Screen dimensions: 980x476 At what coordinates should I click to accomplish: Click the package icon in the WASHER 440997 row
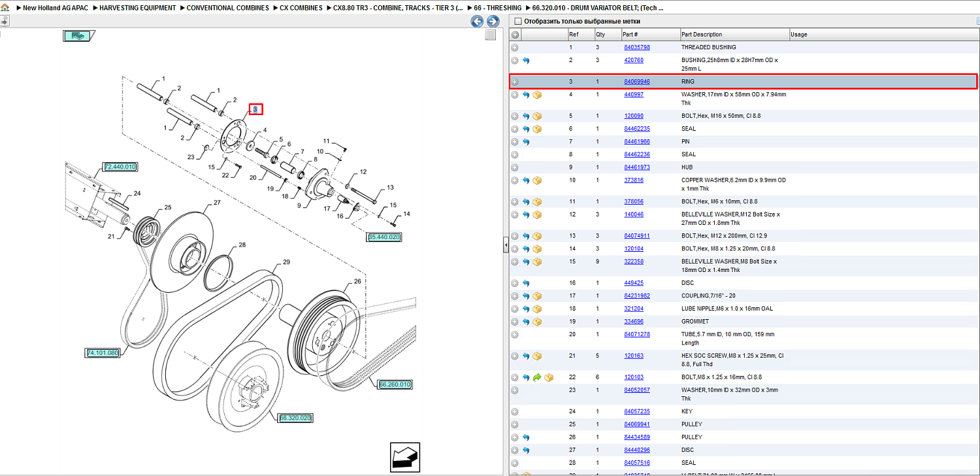pyautogui.click(x=537, y=95)
